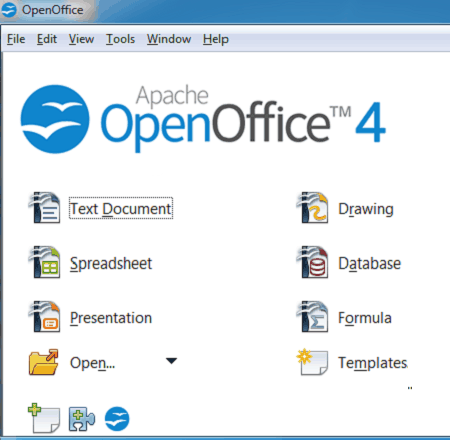Screen dimensions: 450x440
Task: Open the Help menu
Action: (x=216, y=39)
